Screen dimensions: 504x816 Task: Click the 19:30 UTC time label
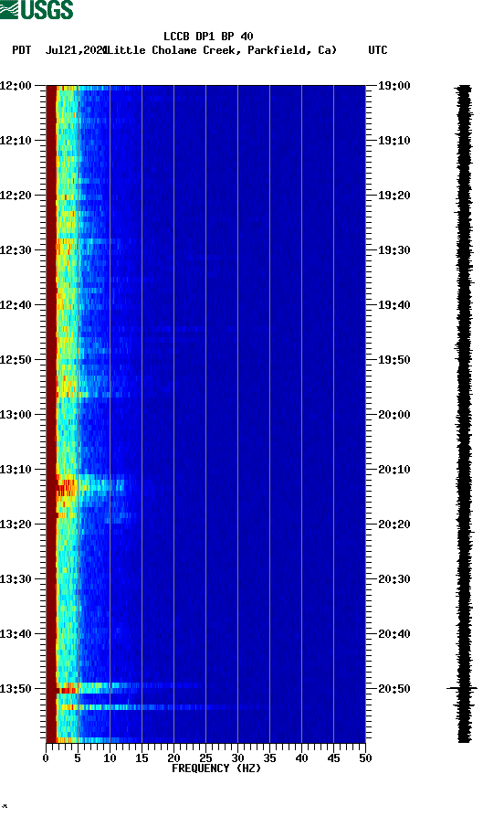(x=394, y=249)
